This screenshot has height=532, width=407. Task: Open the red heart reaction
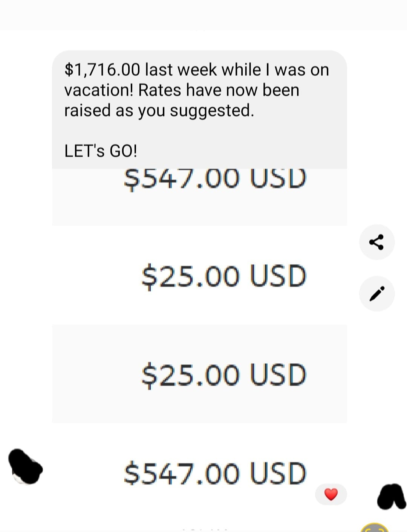(x=331, y=494)
